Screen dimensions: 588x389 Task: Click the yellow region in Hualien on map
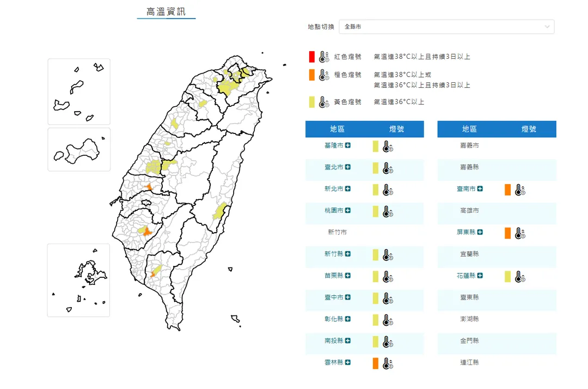pyautogui.click(x=220, y=211)
